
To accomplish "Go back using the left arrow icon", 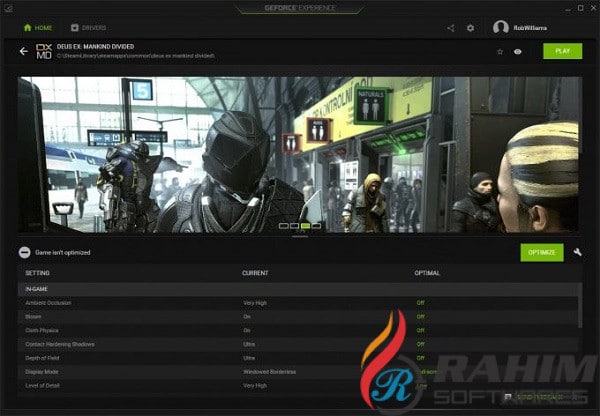I will (24, 51).
